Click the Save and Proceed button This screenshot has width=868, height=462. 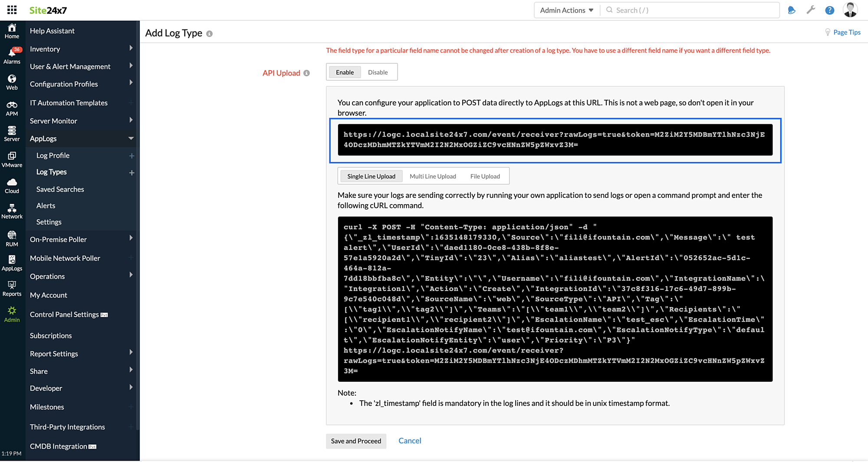[356, 441]
